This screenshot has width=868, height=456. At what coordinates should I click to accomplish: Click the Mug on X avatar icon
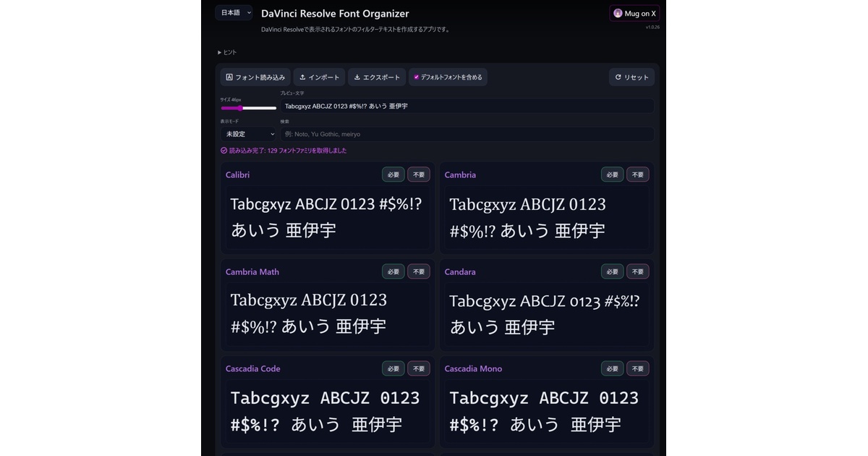click(x=618, y=13)
